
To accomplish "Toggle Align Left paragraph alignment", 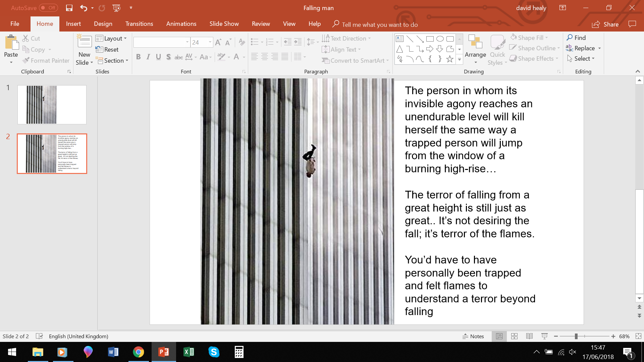I will [x=255, y=57].
